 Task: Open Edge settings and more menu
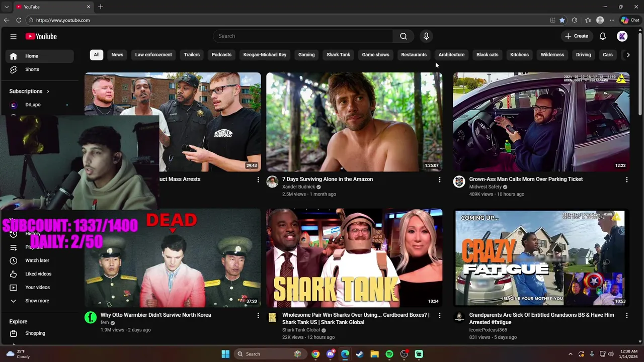click(x=612, y=20)
